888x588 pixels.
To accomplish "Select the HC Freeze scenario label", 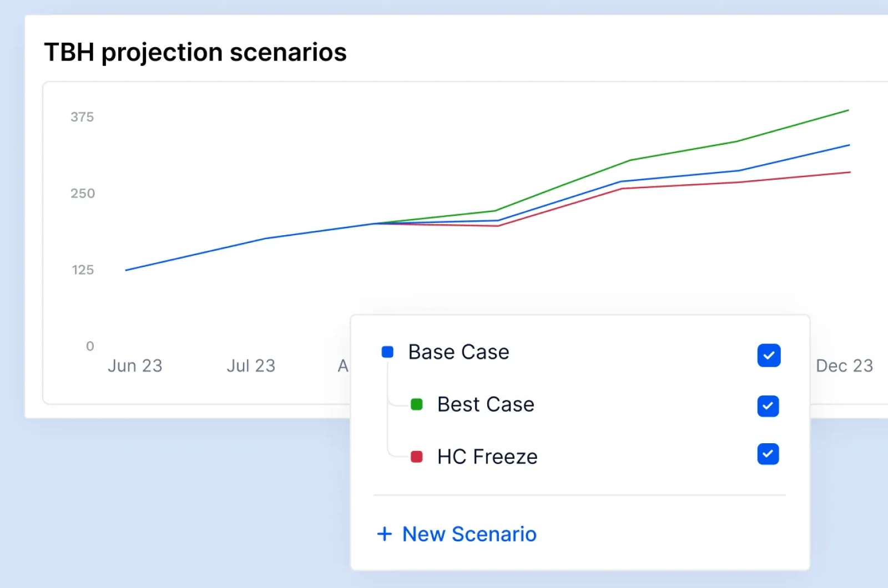I will pyautogui.click(x=487, y=457).
